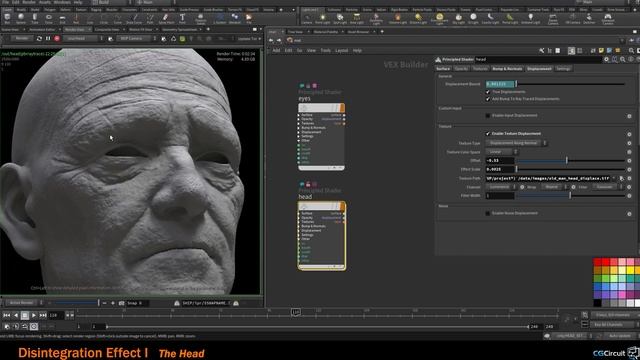The width and height of the screenshot is (640, 360).
Task: Select the head Principled Shader node
Action: coord(322,236)
